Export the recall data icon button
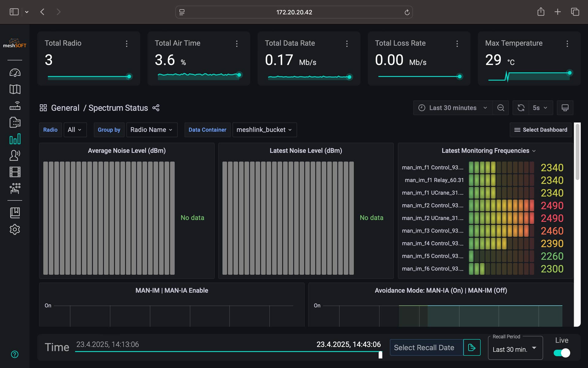Screen dimensions: 588x368 coord(472,347)
